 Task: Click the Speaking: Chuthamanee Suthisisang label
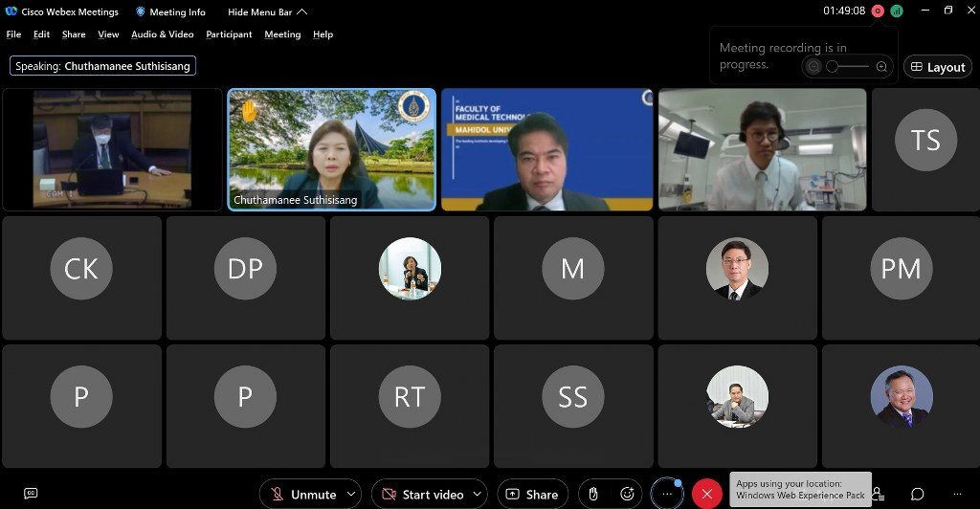pyautogui.click(x=102, y=66)
